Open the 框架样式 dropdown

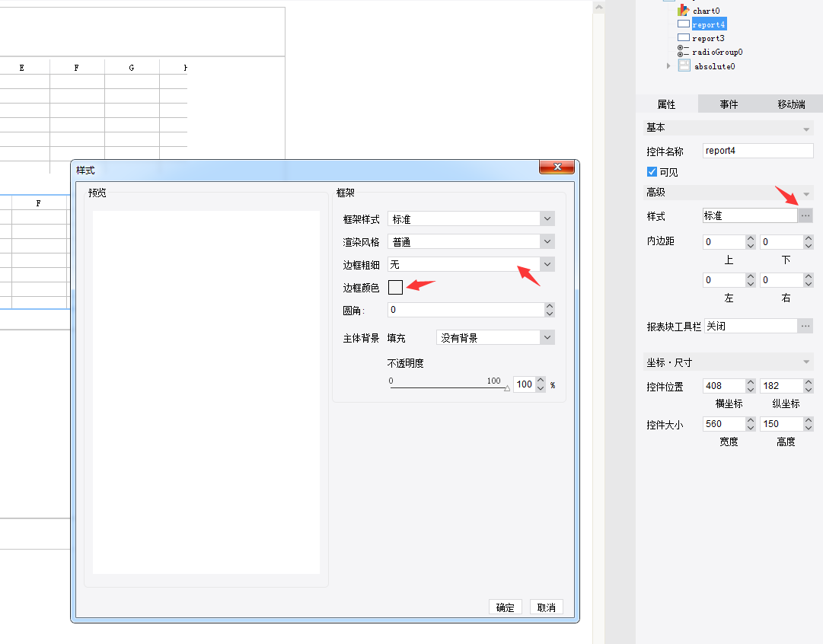pyautogui.click(x=547, y=218)
